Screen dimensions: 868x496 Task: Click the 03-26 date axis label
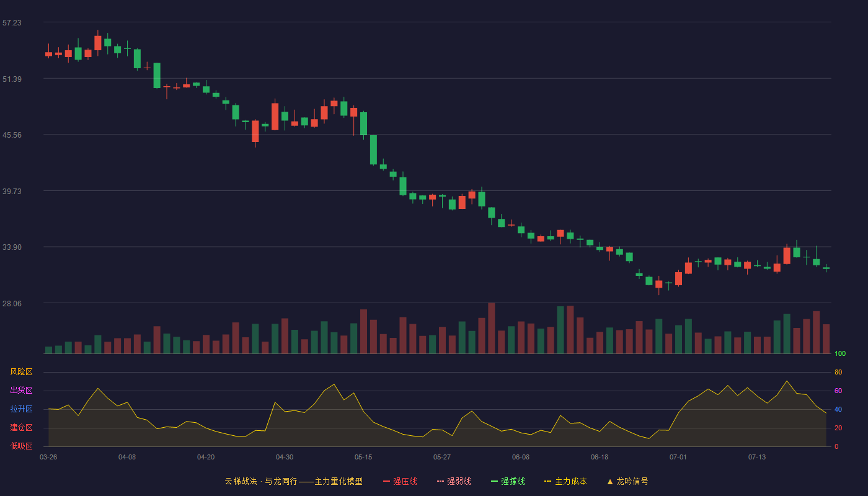pos(48,457)
